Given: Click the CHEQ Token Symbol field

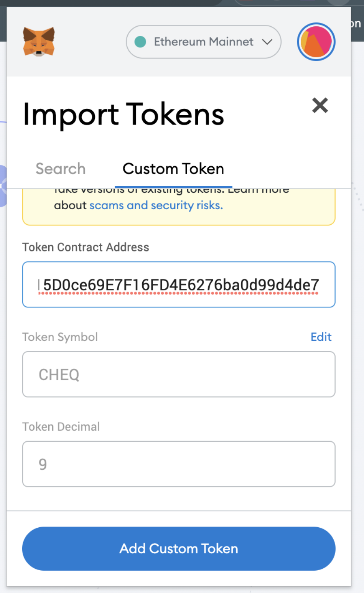Looking at the screenshot, I should point(179,374).
